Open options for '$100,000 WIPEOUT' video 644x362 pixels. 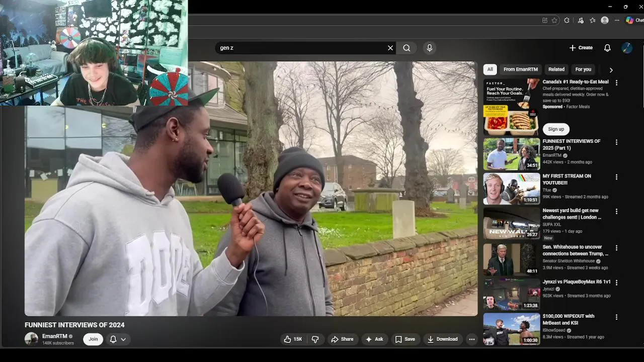(616, 317)
